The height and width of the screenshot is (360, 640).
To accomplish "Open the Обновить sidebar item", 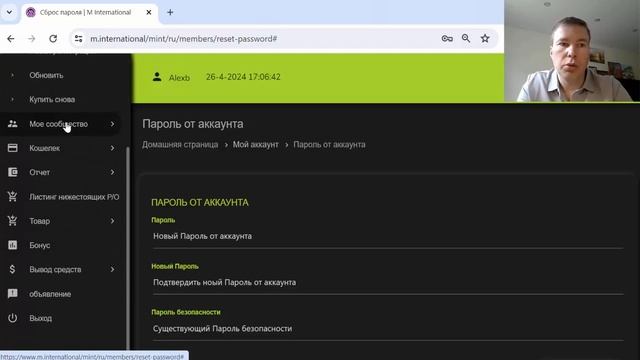I will 46,75.
